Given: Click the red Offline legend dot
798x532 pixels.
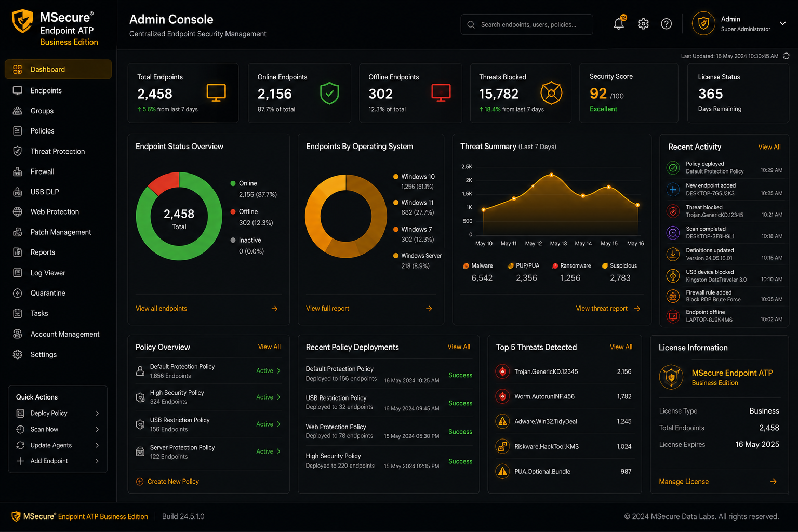Looking at the screenshot, I should 233,211.
